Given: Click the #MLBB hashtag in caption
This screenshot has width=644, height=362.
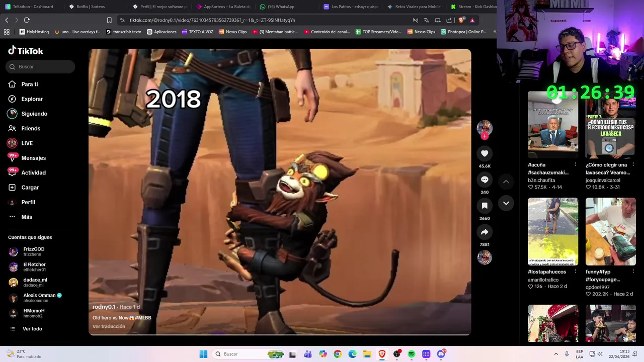Looking at the screenshot, I should (x=143, y=318).
